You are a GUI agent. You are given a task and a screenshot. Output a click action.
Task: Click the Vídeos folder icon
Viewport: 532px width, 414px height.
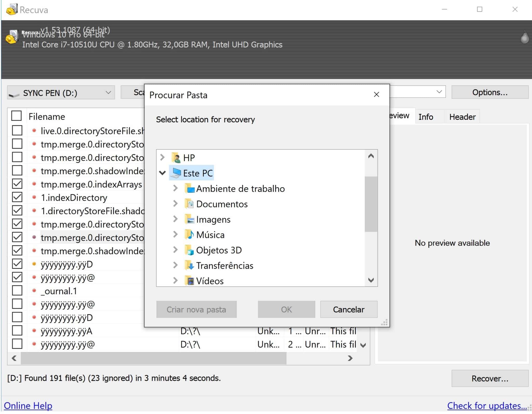tap(189, 281)
